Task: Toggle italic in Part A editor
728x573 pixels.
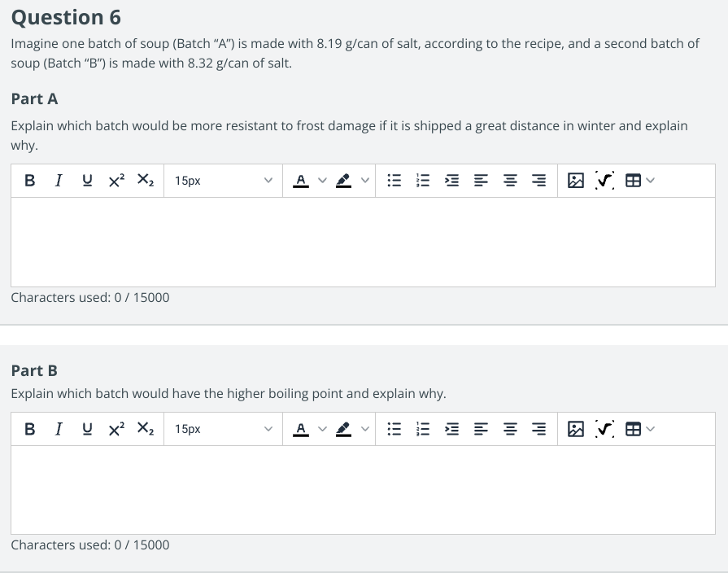Action: (59, 181)
